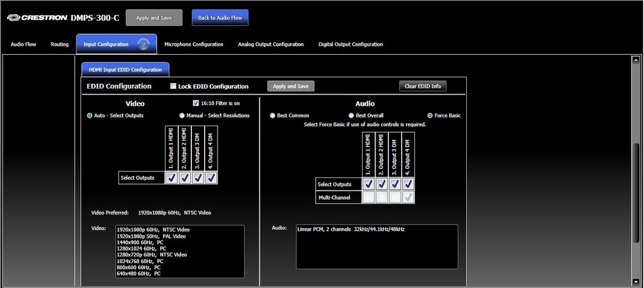This screenshot has height=288, width=644.
Task: Select 1920x1080p 60Hz NTSC Video in list
Action: (153, 229)
